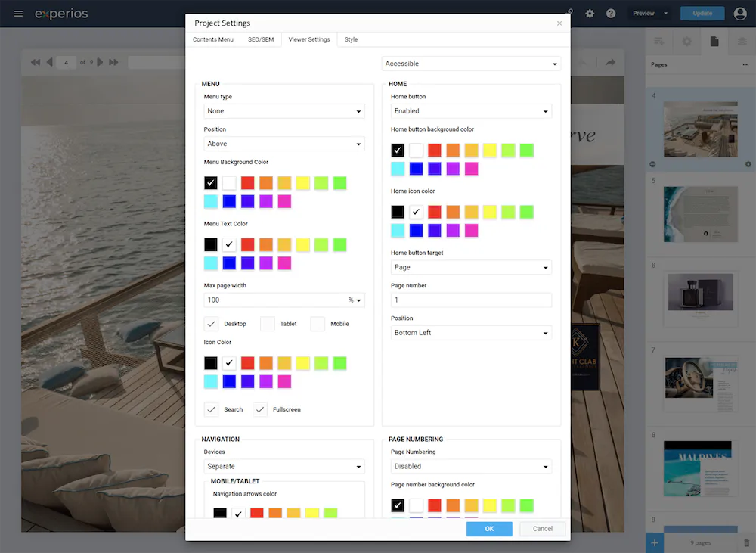Open the Pages panel more options ellipsis
This screenshot has width=756, height=553.
tap(745, 64)
